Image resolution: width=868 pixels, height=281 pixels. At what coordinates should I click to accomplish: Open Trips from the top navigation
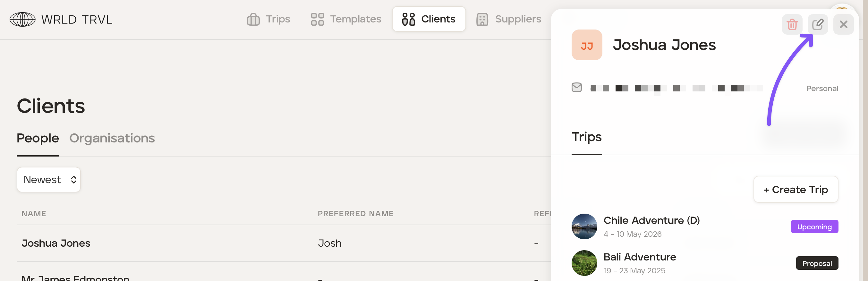[268, 19]
